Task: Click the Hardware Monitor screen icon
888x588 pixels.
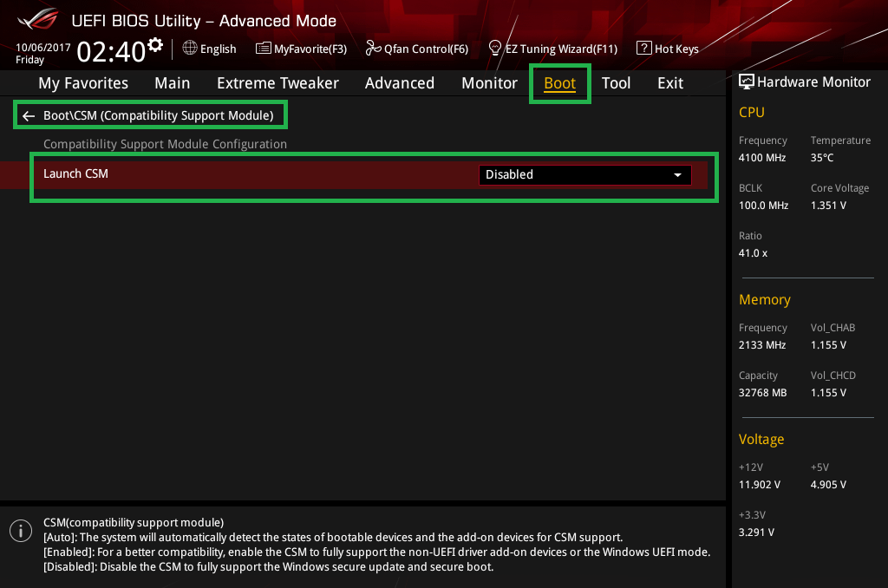Action: pyautogui.click(x=747, y=82)
